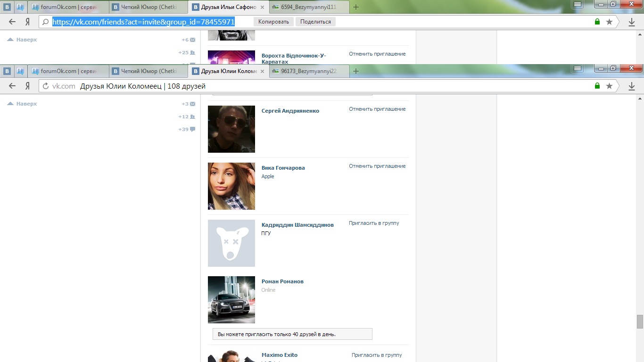Screen dimensions: 644x362
Task: Open downloads arrow in lower window
Action: pos(632,86)
